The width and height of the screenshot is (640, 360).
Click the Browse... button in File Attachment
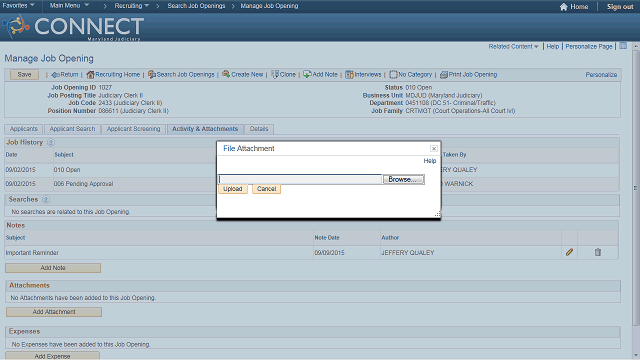point(404,179)
